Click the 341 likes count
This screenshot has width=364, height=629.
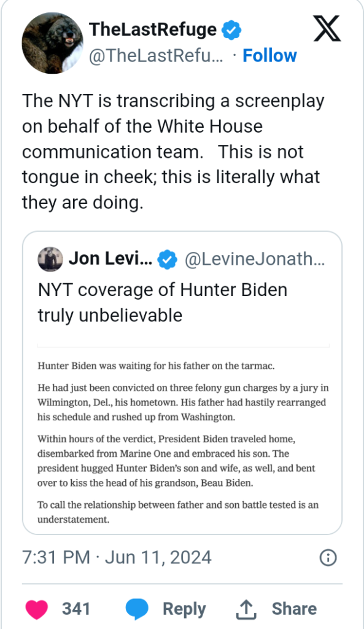(76, 609)
